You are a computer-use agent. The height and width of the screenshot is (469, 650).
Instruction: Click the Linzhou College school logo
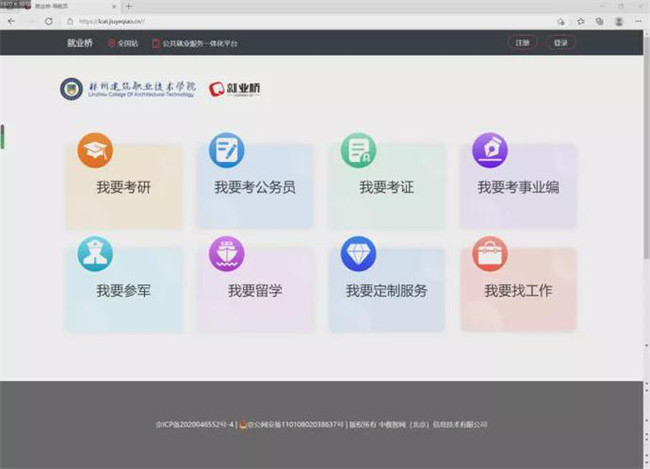pyautogui.click(x=127, y=89)
